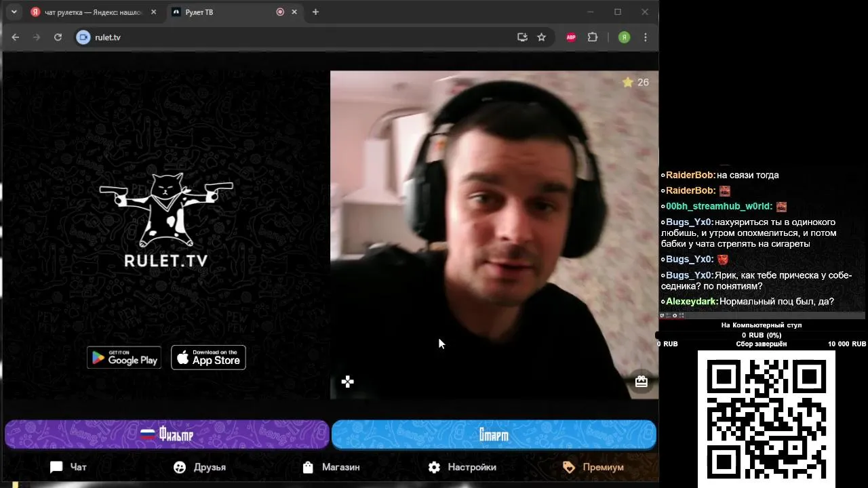This screenshot has width=868, height=488.
Task: Click the Alexeydark chat message
Action: coord(747,302)
